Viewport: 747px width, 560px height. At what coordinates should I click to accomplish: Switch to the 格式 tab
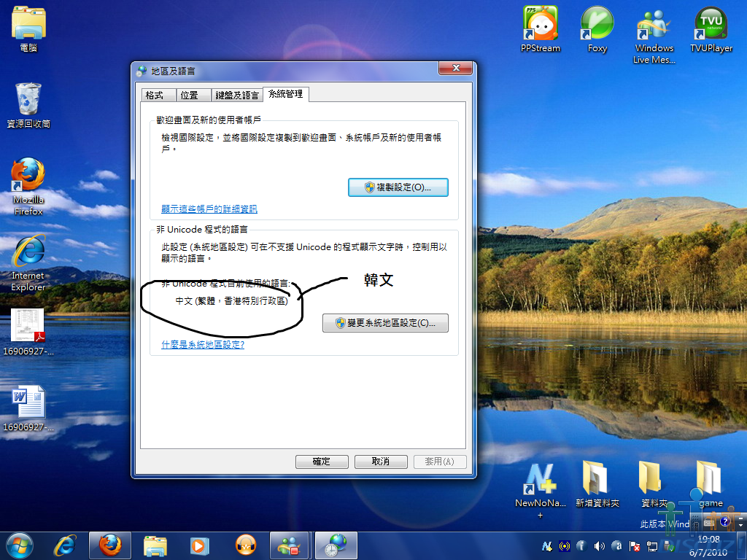click(x=158, y=96)
